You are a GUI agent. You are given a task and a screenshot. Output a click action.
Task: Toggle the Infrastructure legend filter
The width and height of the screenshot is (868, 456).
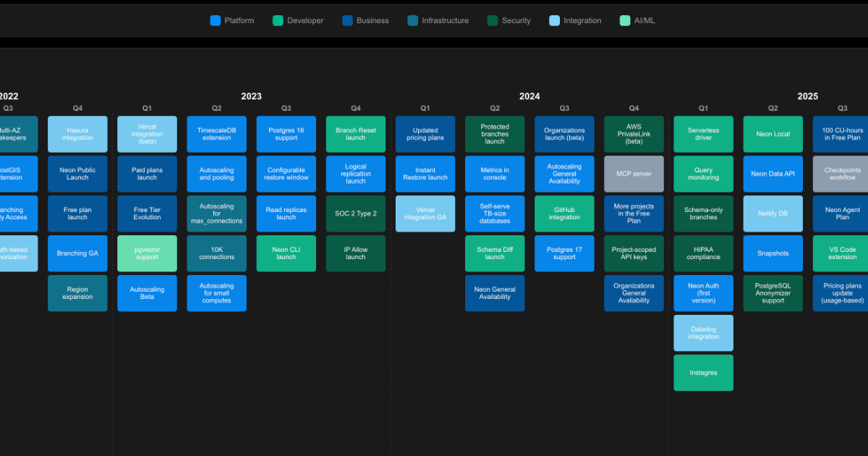(438, 20)
